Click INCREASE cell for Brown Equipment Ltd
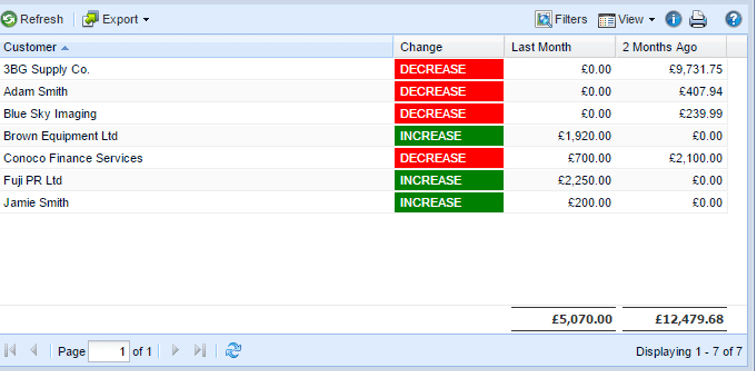 (x=449, y=136)
